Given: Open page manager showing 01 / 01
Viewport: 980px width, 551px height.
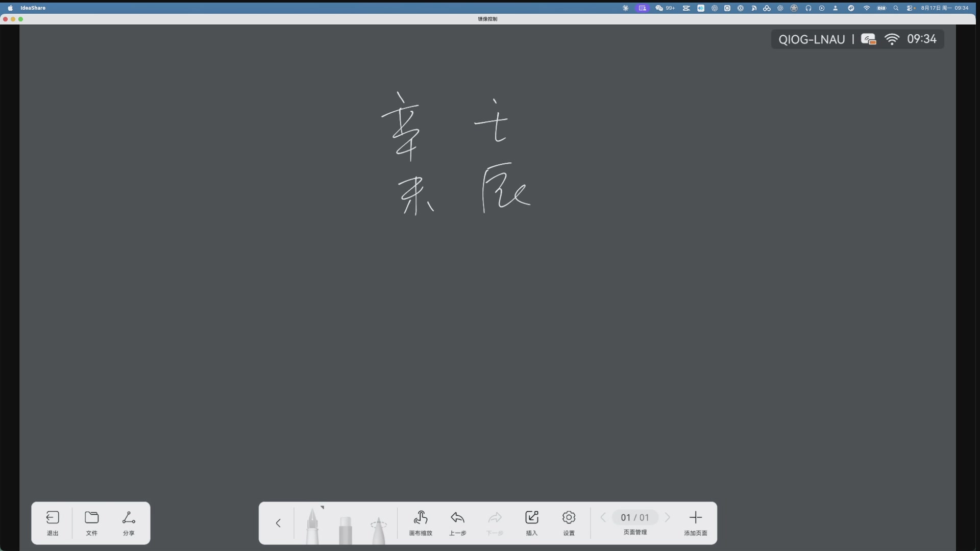Looking at the screenshot, I should [x=635, y=517].
